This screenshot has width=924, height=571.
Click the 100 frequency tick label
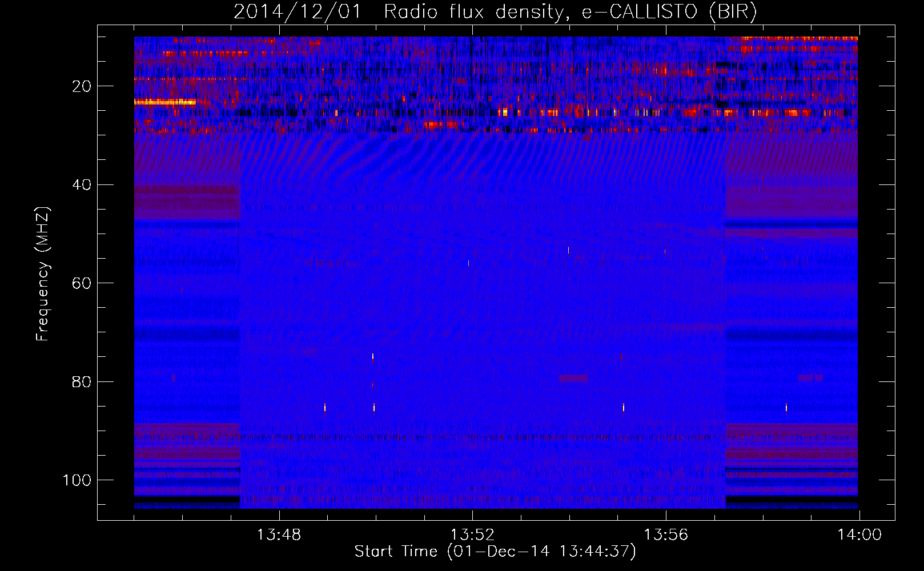(77, 480)
